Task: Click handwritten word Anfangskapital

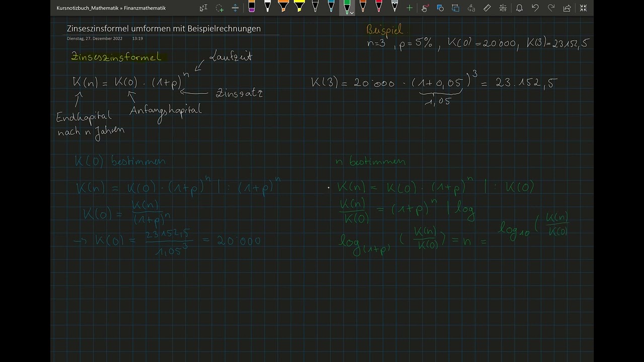Action: (166, 111)
